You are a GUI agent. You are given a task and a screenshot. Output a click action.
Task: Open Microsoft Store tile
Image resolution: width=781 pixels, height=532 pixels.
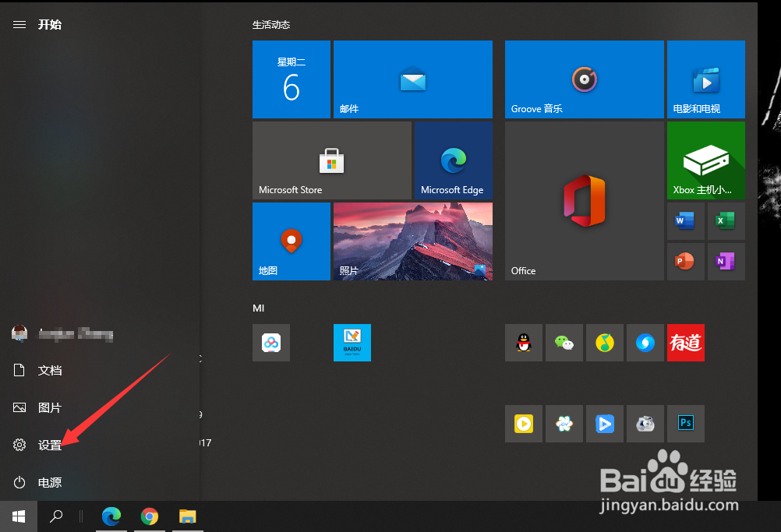click(332, 160)
